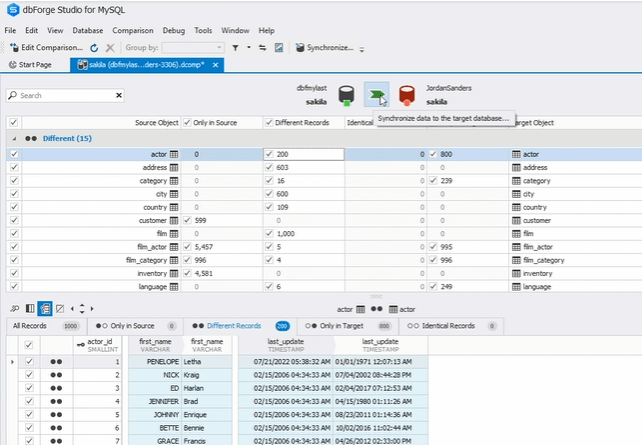Click the table icon beside target address
Image resolution: width=642 pixels, height=445 pixels.
[x=516, y=167]
